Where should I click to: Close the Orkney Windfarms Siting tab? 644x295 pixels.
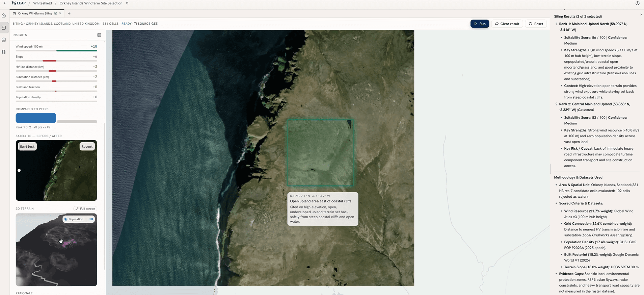(x=60, y=14)
